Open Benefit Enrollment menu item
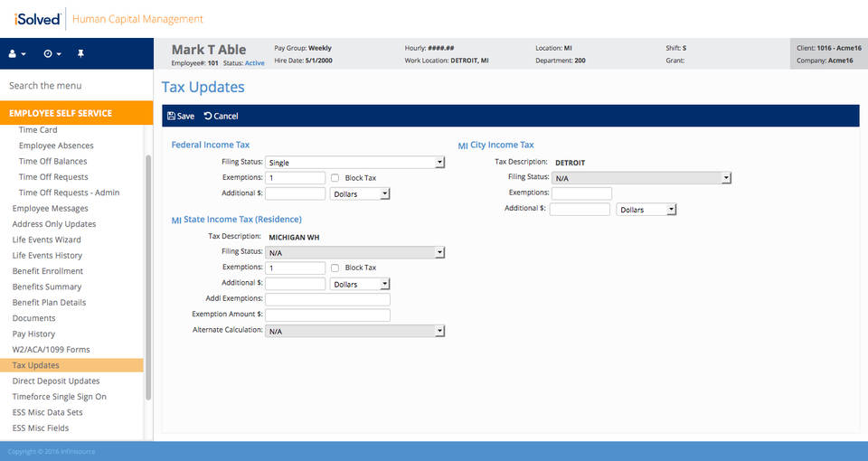Screen dimensions: 868x461 point(48,271)
